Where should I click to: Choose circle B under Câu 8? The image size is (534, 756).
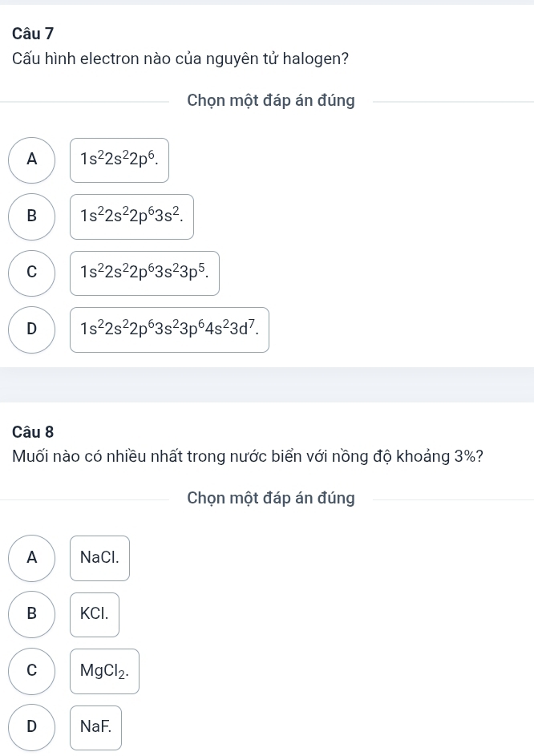pyautogui.click(x=32, y=614)
